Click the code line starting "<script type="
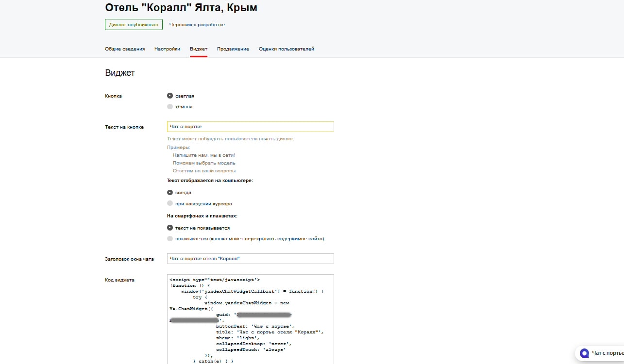This screenshot has height=364, width=624. (215, 280)
